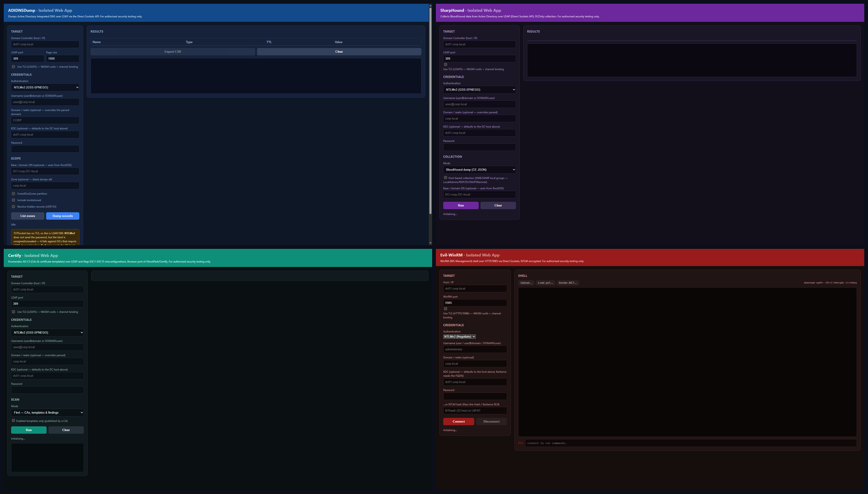
Task: Open Evil-WinRM NTLMv2 (Negotiate) dropdown
Action: (x=459, y=336)
